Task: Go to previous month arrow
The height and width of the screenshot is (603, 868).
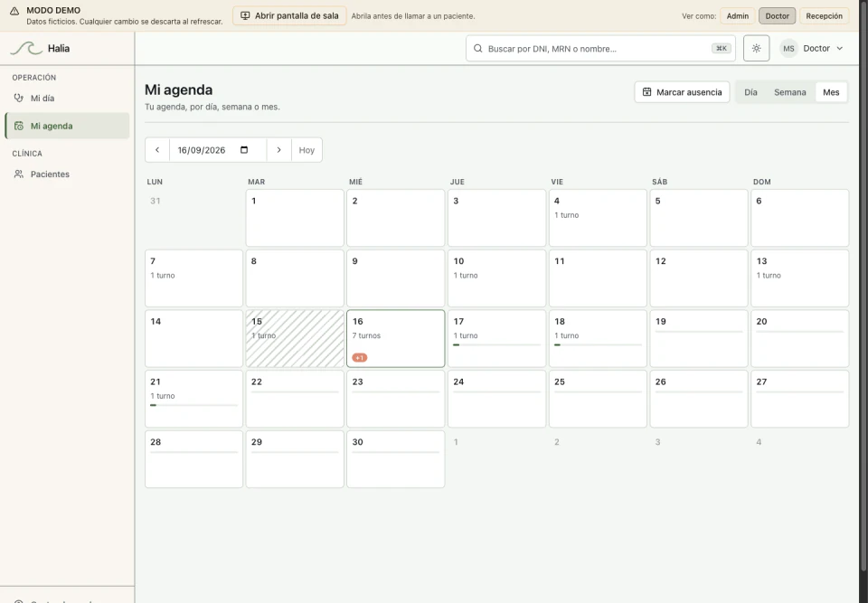Action: click(x=157, y=150)
